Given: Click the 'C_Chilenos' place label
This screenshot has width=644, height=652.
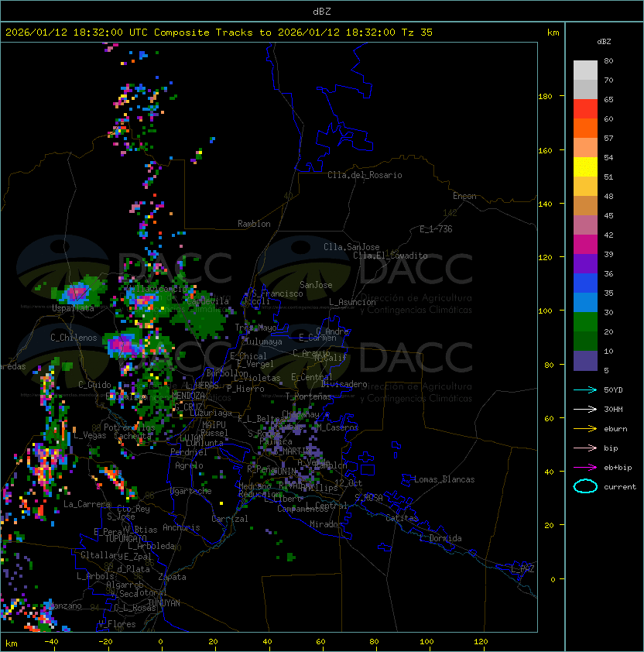Looking at the screenshot, I should point(74,338).
